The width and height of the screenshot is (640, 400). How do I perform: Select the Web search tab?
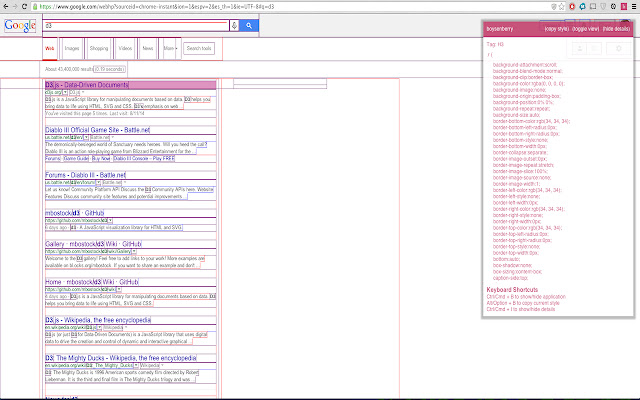[x=50, y=48]
